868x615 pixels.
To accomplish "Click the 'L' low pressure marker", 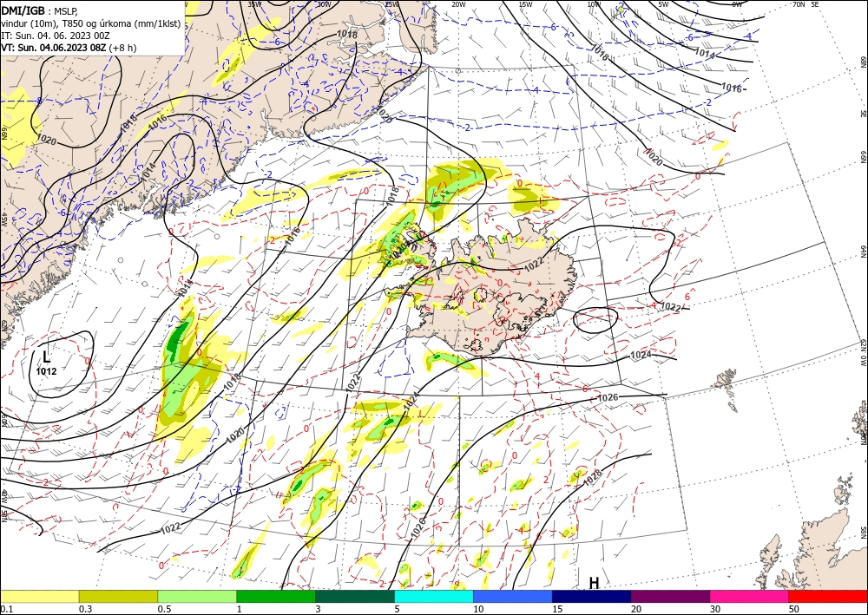I will tap(47, 357).
